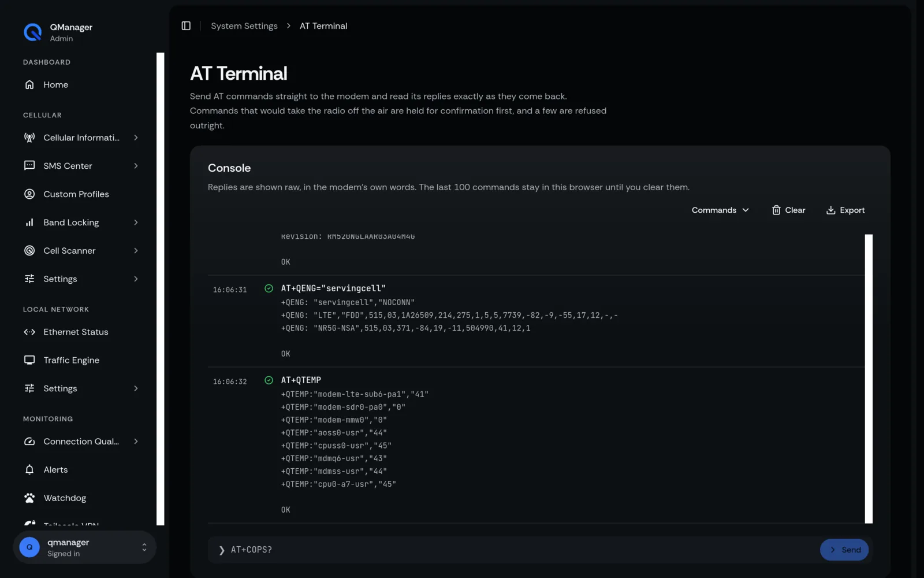Open the qmanager account switcher
The image size is (924, 578).
click(x=84, y=547)
